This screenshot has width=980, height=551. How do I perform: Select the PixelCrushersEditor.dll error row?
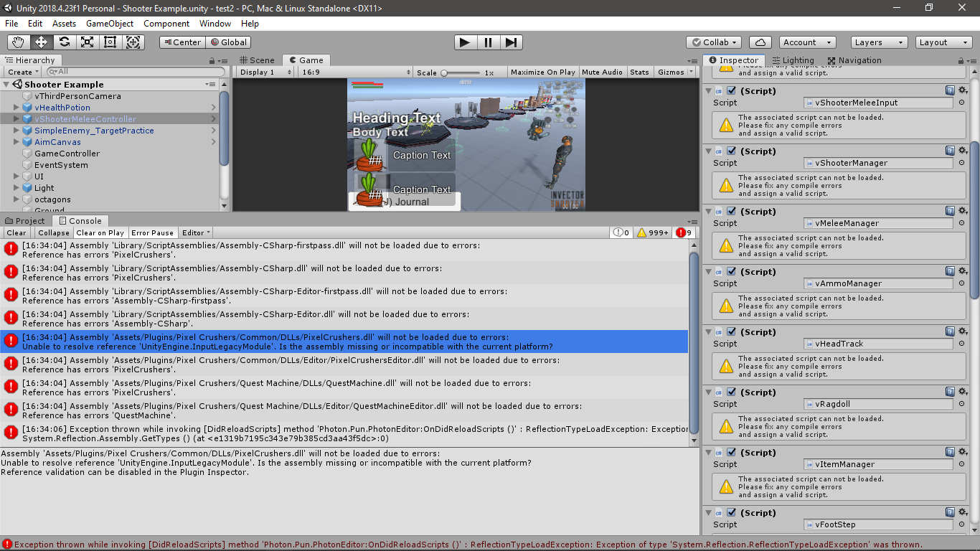[344, 364]
